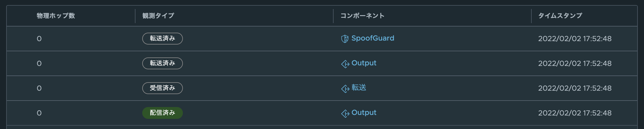Click the timestamp in the SpoofGuard row
The height and width of the screenshot is (129, 644).
click(x=575, y=39)
